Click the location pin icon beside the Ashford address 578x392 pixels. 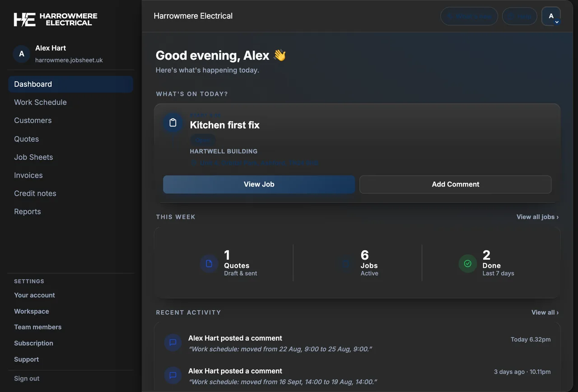194,163
